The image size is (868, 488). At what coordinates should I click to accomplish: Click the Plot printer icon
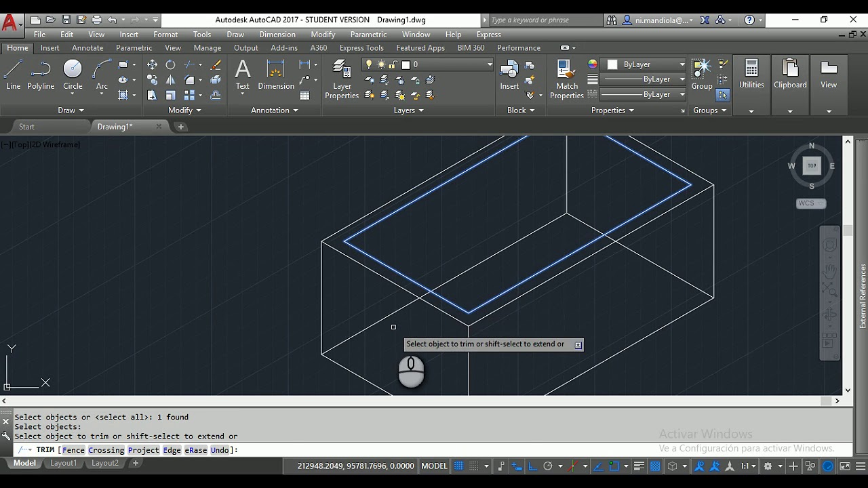[96, 20]
